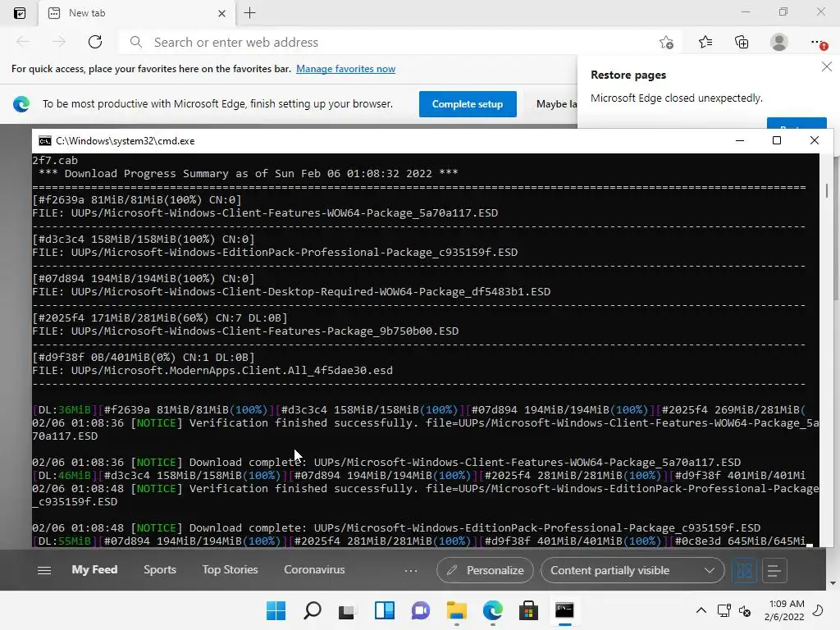The height and width of the screenshot is (630, 840).
Task: Follow the Manage favorites now link
Action: point(345,69)
